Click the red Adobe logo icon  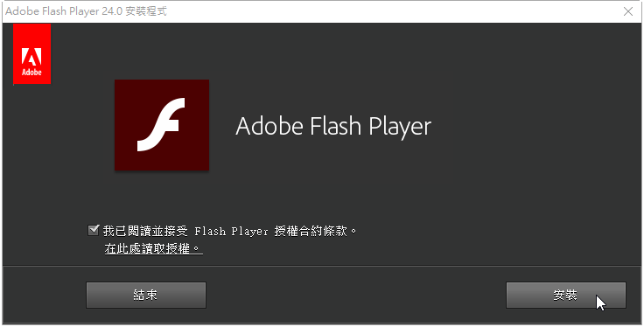click(32, 53)
